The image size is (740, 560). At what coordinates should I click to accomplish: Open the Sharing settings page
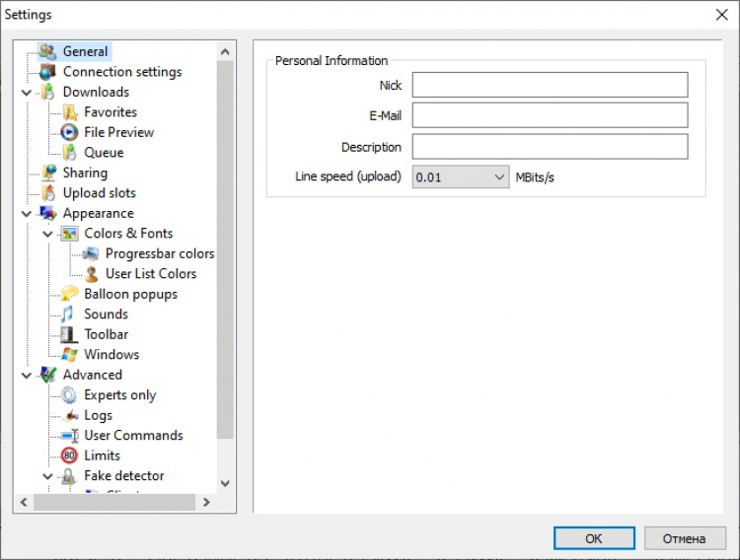pos(86,173)
